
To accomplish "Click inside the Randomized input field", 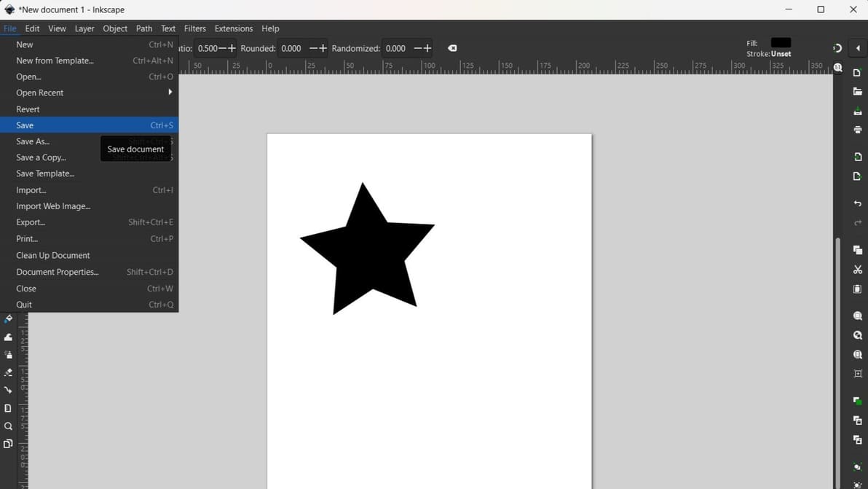I will (x=395, y=48).
